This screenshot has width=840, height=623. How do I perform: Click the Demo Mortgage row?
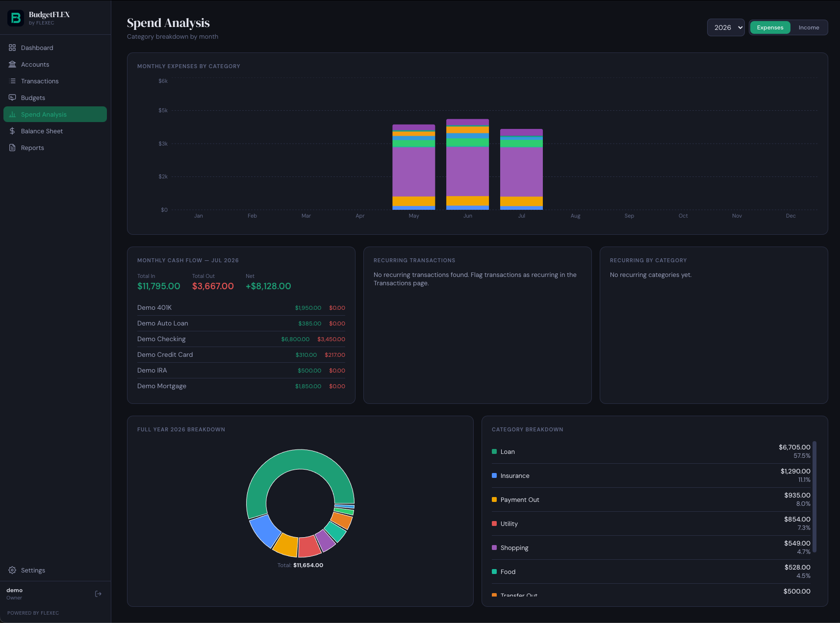click(241, 386)
